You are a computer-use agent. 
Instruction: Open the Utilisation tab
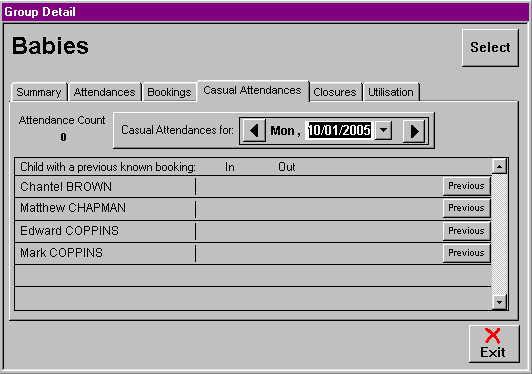[391, 92]
